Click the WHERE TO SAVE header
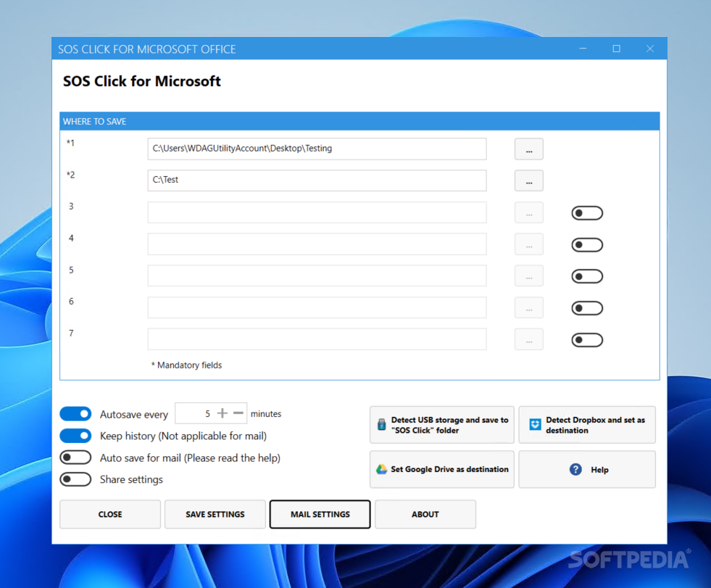This screenshot has width=711, height=588. (x=359, y=121)
